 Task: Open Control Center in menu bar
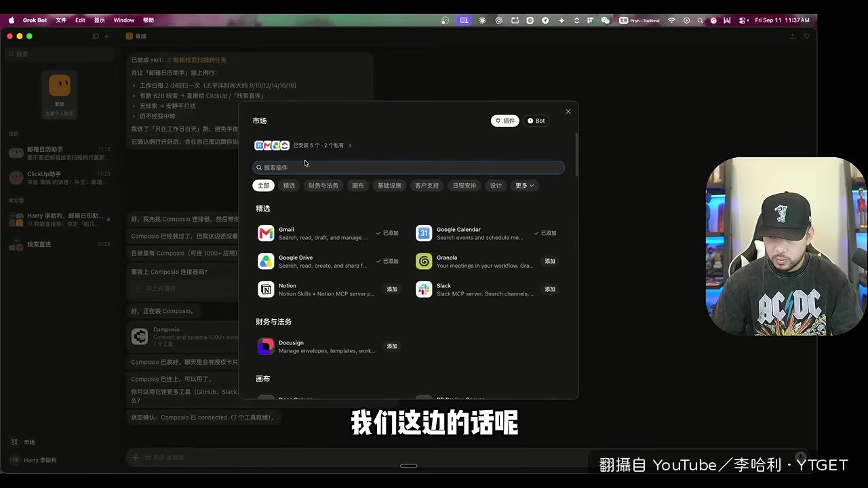point(743,20)
